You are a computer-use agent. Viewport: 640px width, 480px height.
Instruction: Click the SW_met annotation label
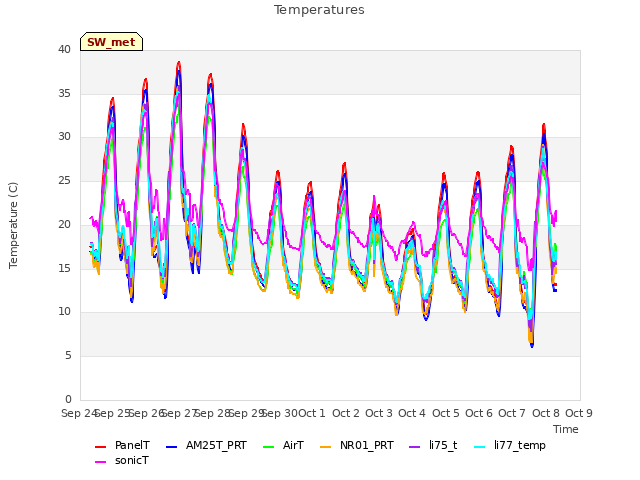111,42
